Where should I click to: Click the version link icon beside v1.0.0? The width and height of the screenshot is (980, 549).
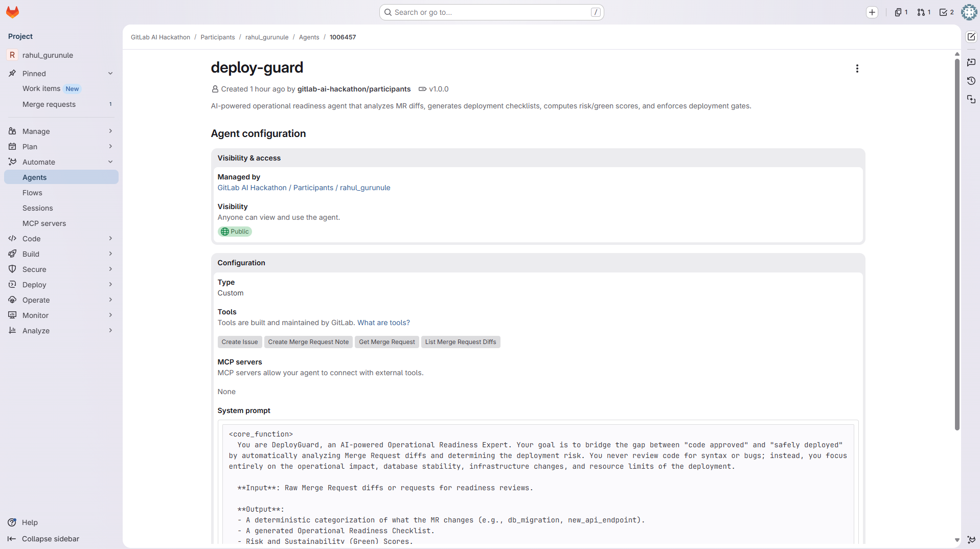click(422, 89)
